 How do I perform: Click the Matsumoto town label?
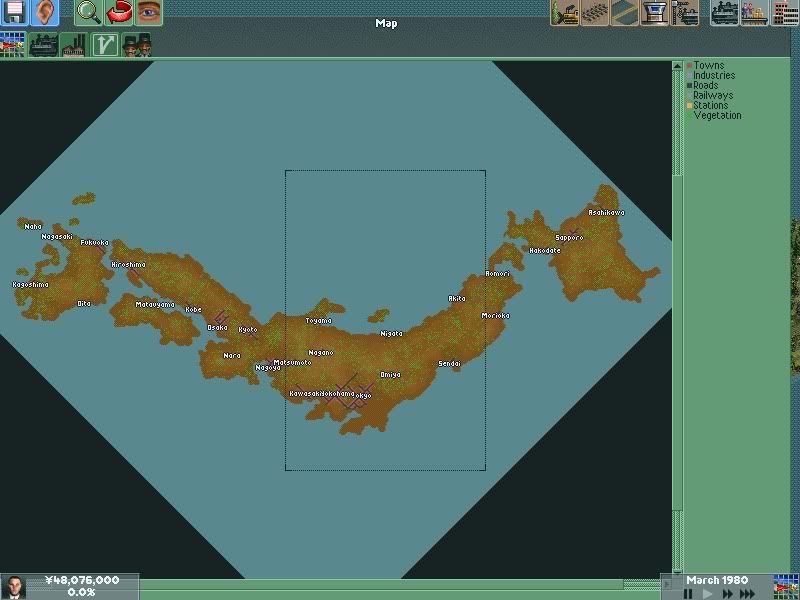pyautogui.click(x=292, y=362)
